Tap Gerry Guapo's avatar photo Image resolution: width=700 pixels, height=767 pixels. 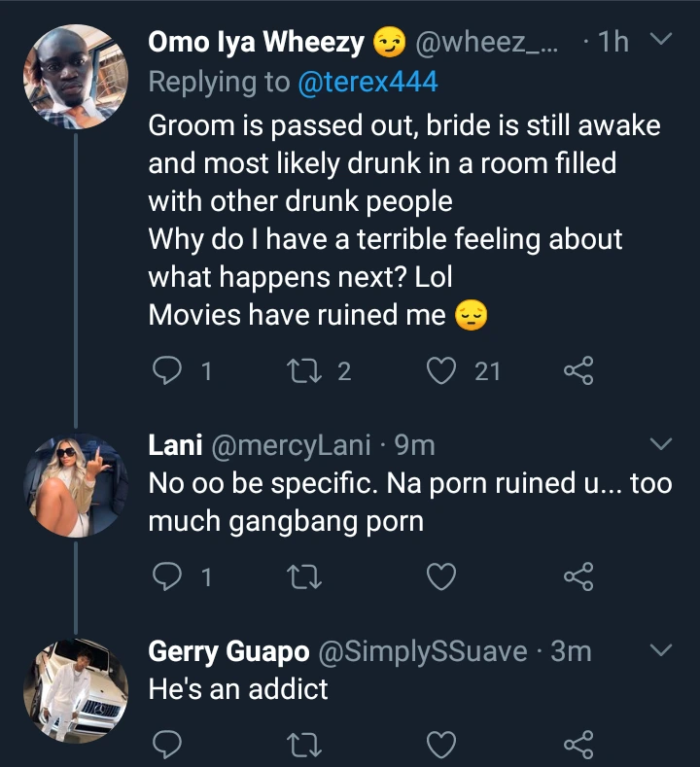tap(75, 687)
